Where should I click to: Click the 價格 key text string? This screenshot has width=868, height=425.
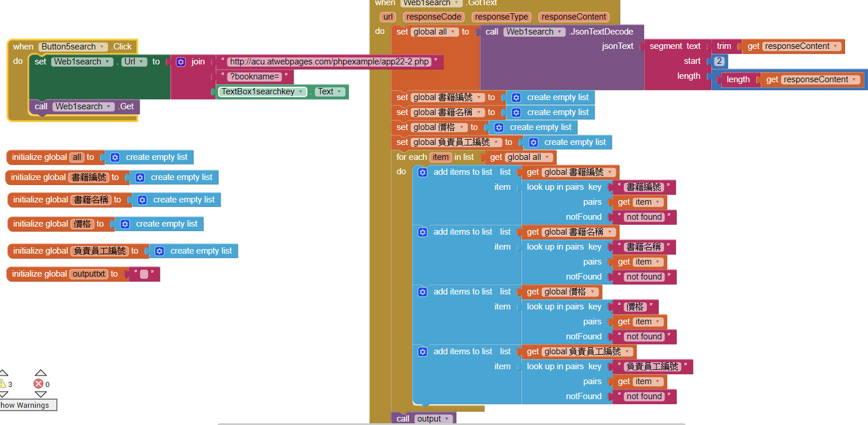pyautogui.click(x=635, y=307)
